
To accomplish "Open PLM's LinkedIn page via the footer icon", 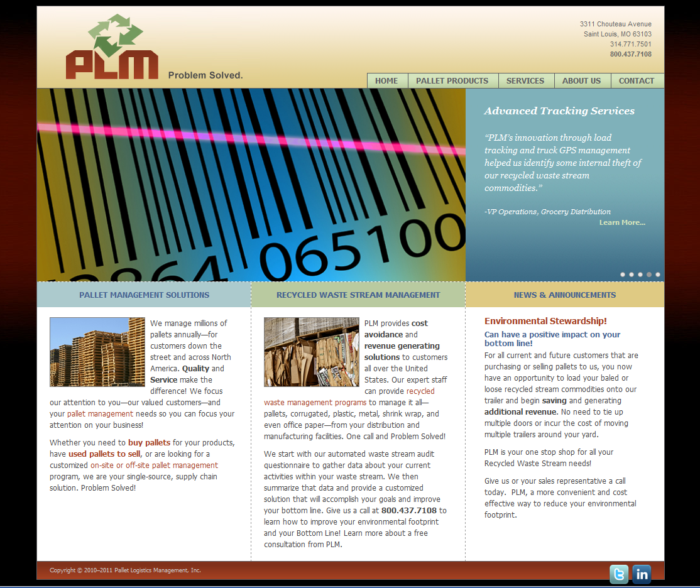I will (641, 574).
